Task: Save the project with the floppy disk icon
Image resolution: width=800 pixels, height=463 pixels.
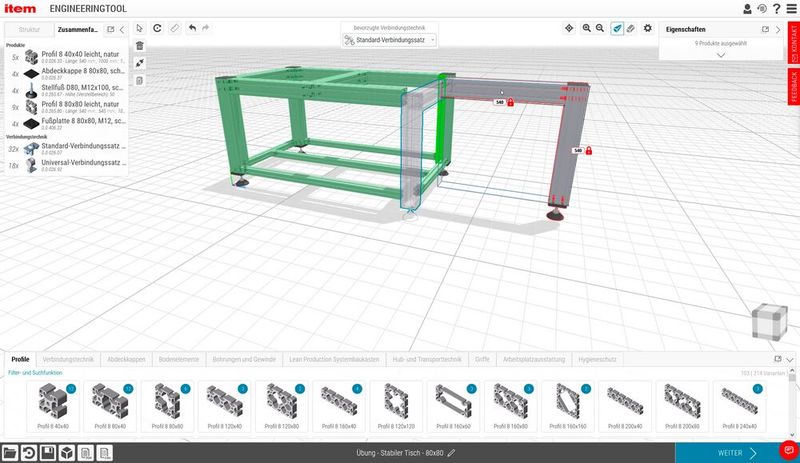Action: pos(47,453)
